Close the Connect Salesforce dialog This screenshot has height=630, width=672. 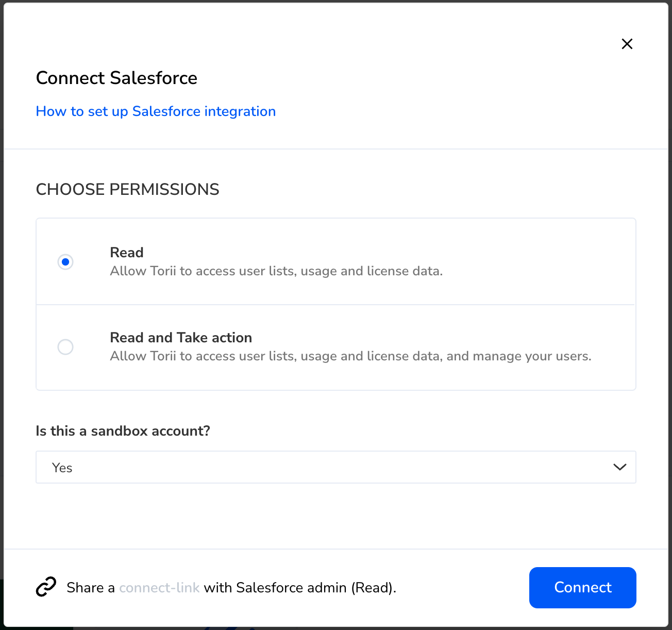627,44
